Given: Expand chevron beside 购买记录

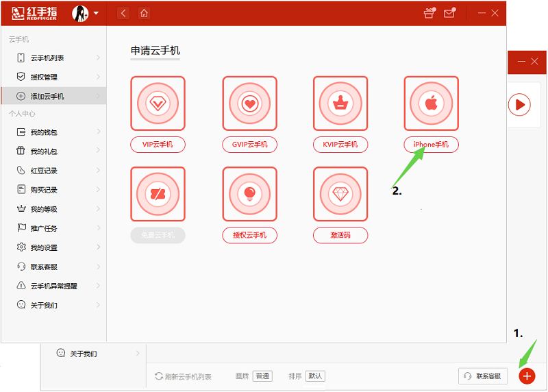Looking at the screenshot, I should click(x=98, y=190).
